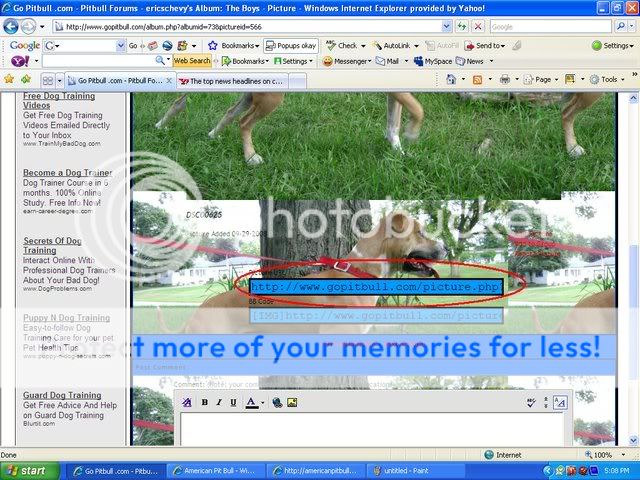Click the insert image icon in editor
The image size is (640, 480).
[292, 402]
